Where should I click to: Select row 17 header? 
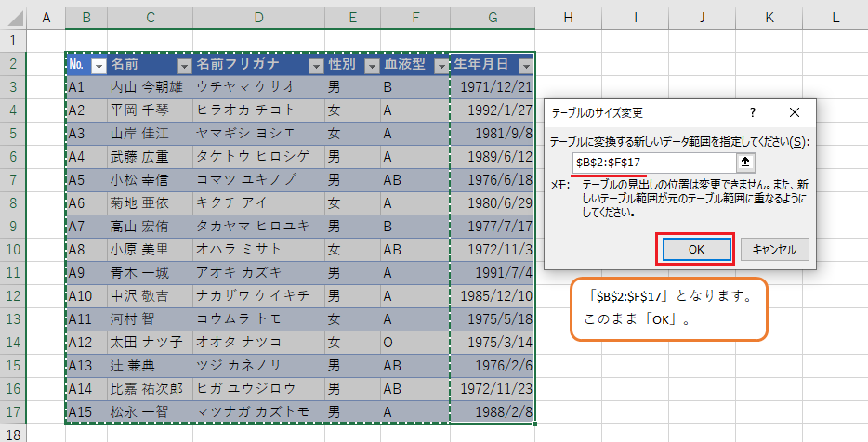(x=13, y=412)
